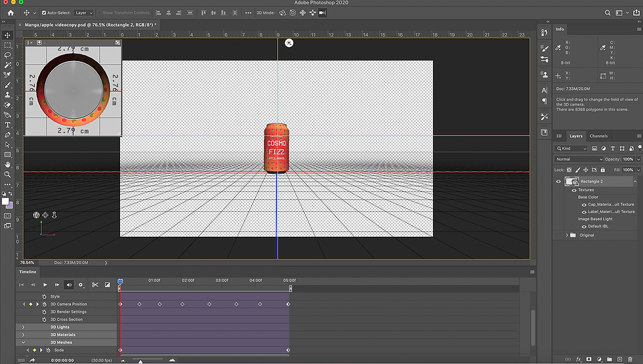
Task: Click the Create new layer icon
Action: tap(619, 359)
